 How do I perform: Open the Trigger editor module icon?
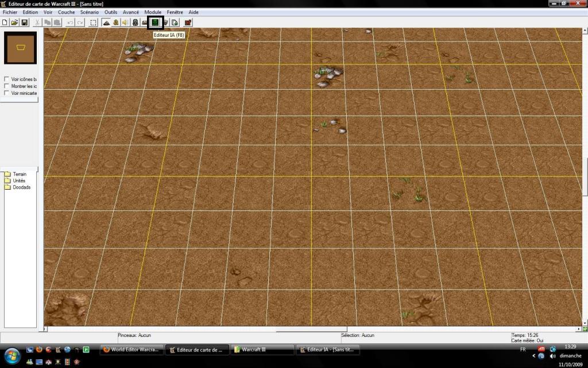[x=116, y=22]
